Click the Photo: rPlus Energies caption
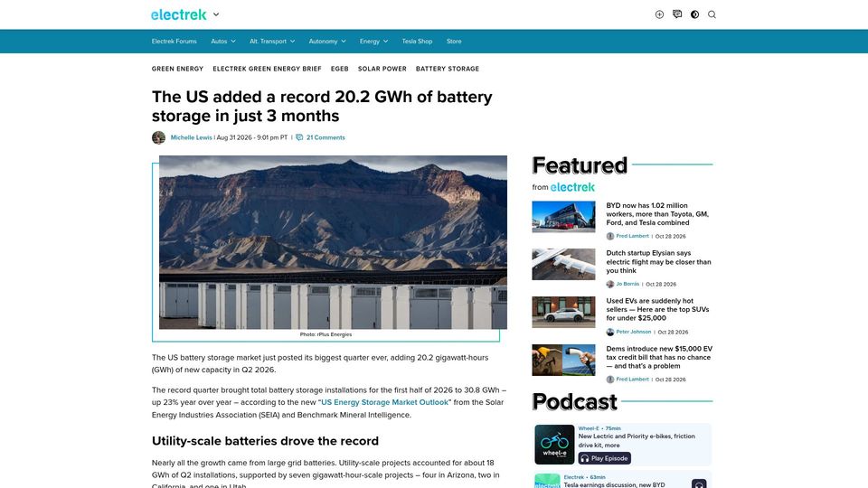 point(325,334)
